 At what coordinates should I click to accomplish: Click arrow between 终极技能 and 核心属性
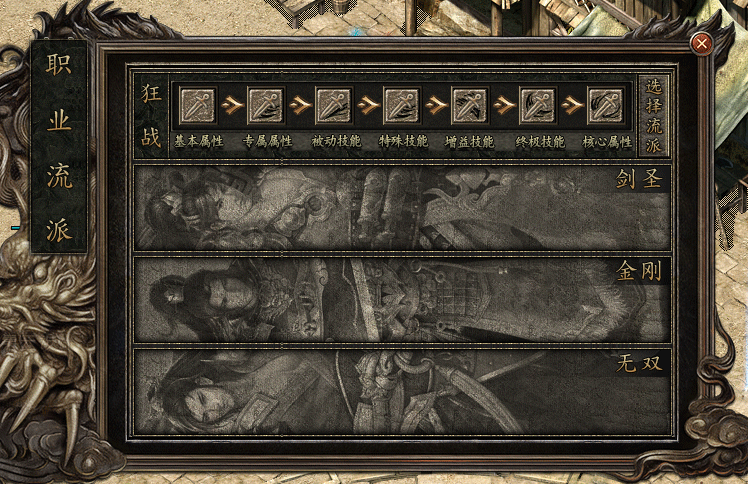click(x=572, y=105)
